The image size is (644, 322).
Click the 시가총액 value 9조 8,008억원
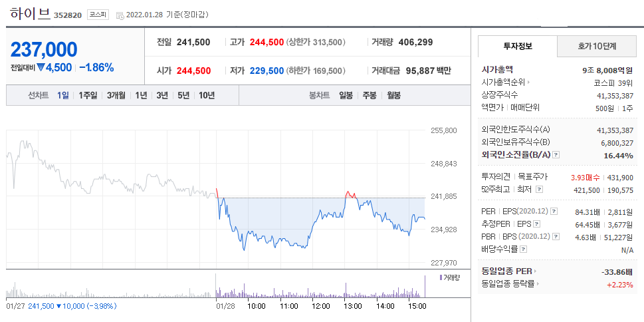coord(608,70)
